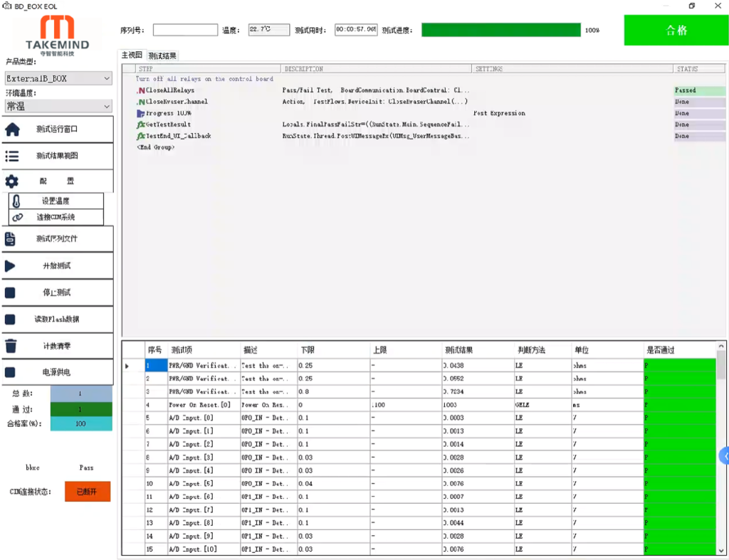Click the 测试结果 column header in table
729x560 pixels.
(459, 350)
